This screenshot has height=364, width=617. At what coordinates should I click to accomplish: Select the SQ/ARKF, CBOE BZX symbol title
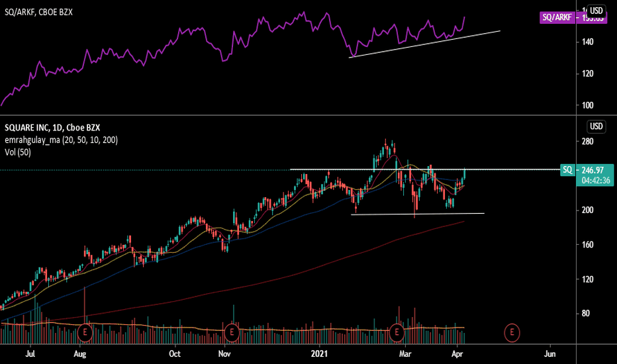tap(38, 12)
